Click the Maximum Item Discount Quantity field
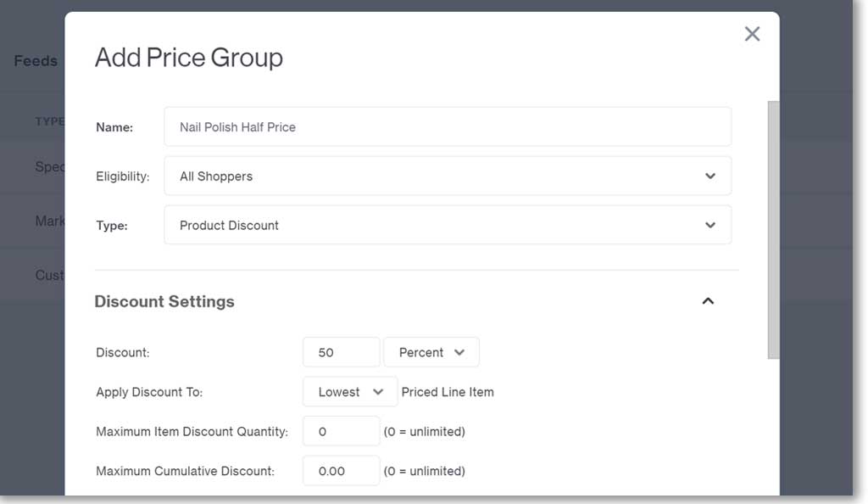The height and width of the screenshot is (504, 868). 341,431
